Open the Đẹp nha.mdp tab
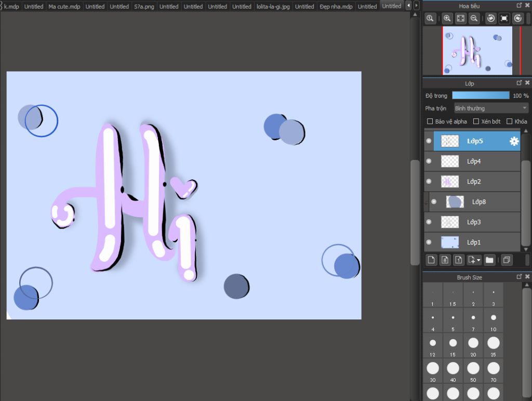The width and height of the screenshot is (532, 401). click(x=336, y=6)
